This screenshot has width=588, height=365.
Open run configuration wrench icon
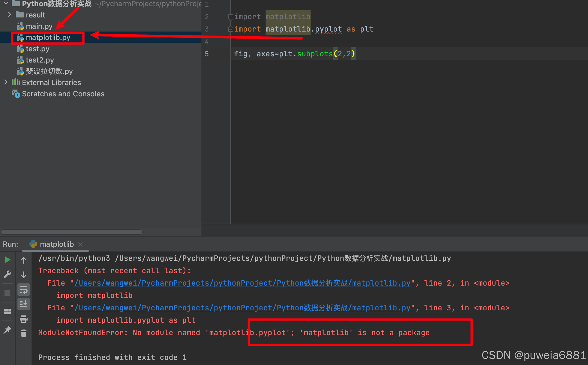point(8,274)
